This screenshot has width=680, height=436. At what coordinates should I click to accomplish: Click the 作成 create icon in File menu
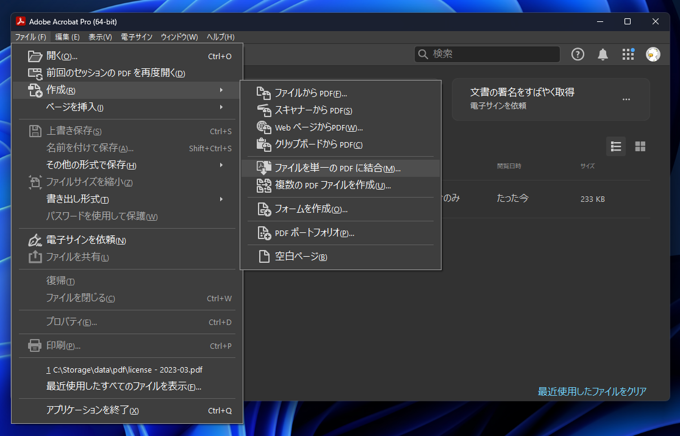[35, 90]
